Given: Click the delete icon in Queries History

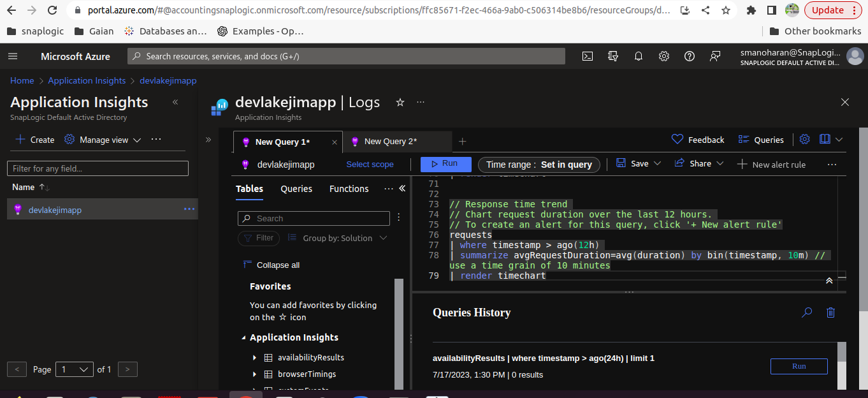Looking at the screenshot, I should click(830, 313).
